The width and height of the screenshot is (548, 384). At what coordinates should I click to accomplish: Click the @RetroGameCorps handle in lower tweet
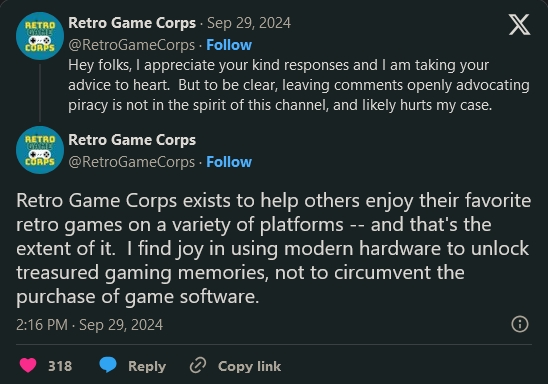[x=131, y=162]
